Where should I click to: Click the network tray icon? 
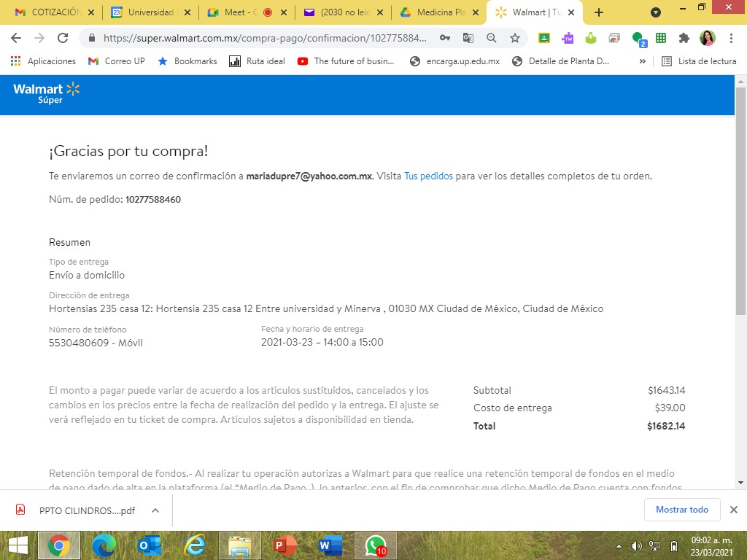655,546
